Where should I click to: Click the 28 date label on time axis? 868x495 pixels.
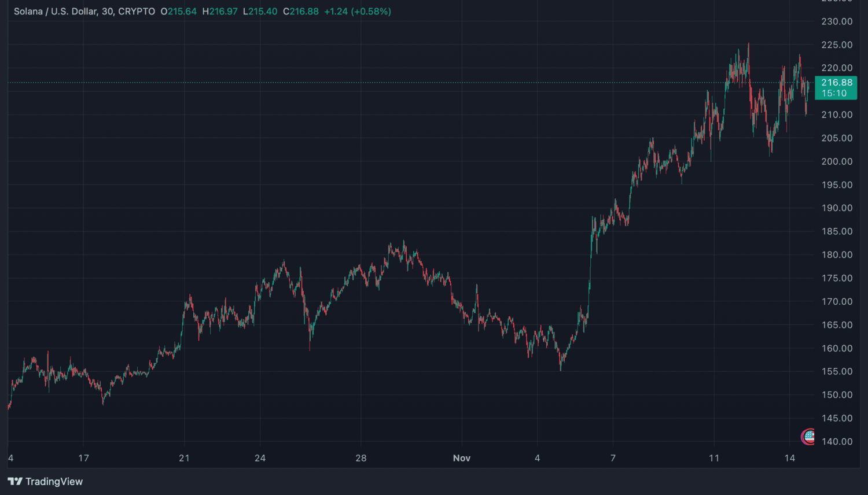pos(361,458)
